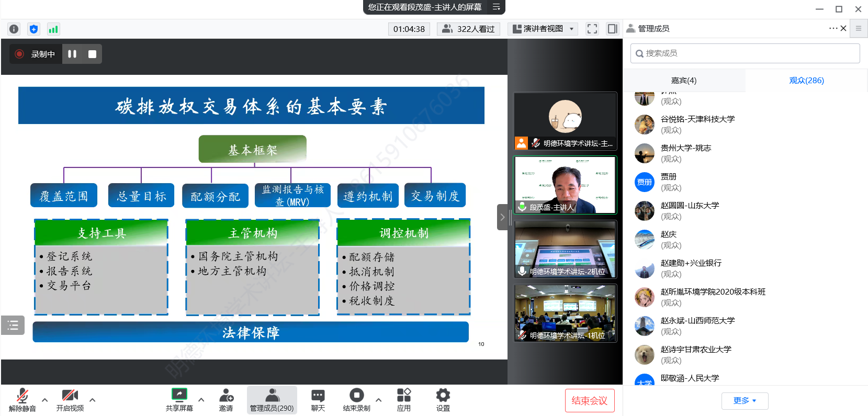Open the Chat panel
Viewport: 868px width, 416px height.
click(318, 400)
